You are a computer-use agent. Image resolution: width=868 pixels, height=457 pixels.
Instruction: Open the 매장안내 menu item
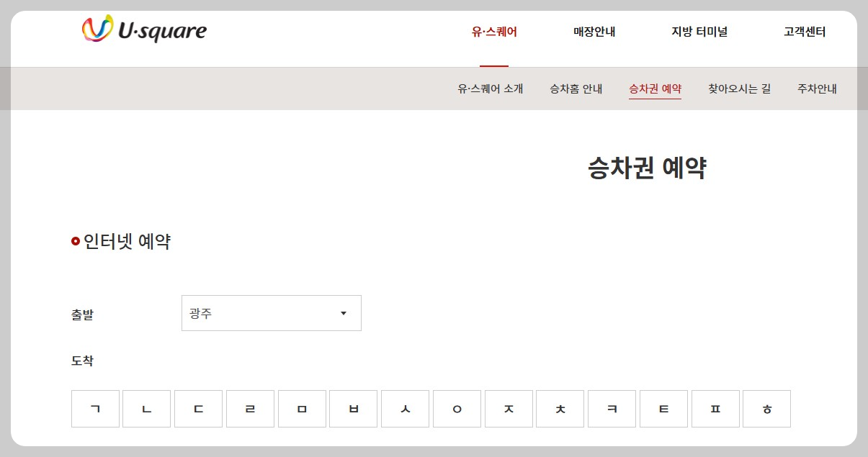594,32
